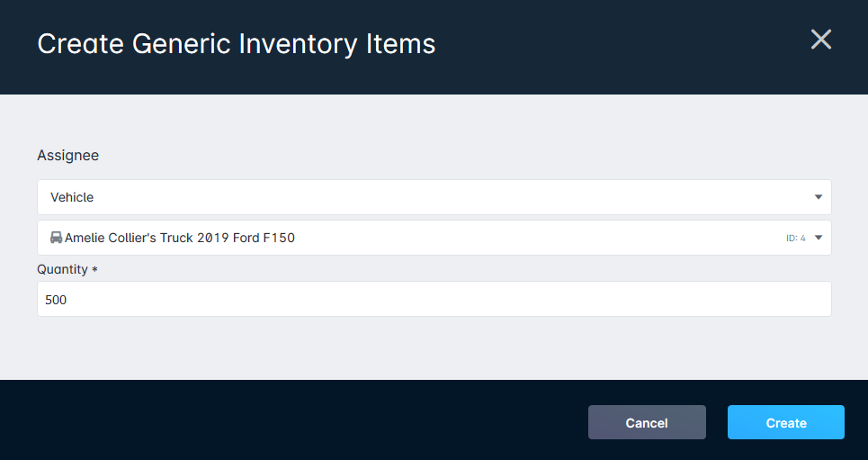Click the ID: 4 label in vehicle selector

point(795,239)
